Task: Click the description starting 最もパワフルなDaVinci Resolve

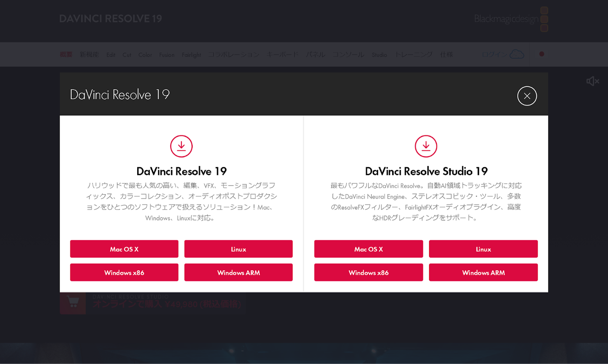Action: click(x=426, y=202)
